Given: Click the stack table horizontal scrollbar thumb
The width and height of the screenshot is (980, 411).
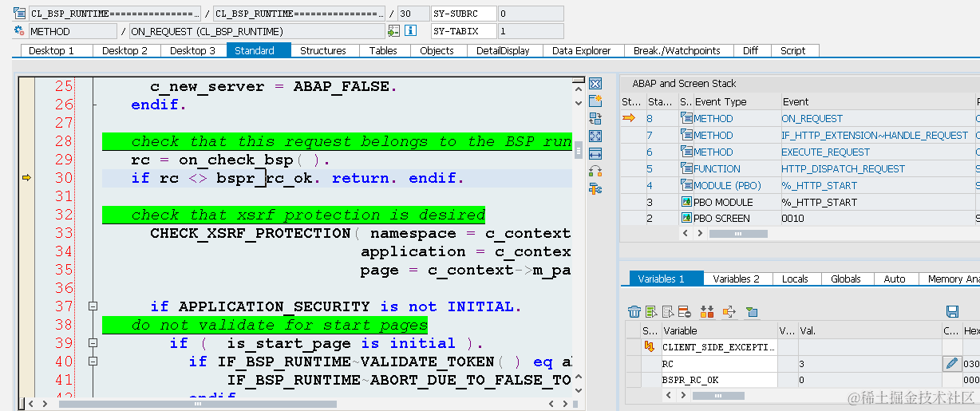Looking at the screenshot, I should 738,233.
